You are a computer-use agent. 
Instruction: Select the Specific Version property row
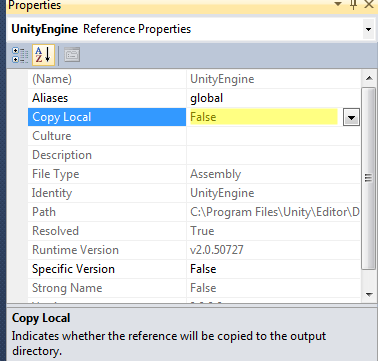(x=194, y=269)
